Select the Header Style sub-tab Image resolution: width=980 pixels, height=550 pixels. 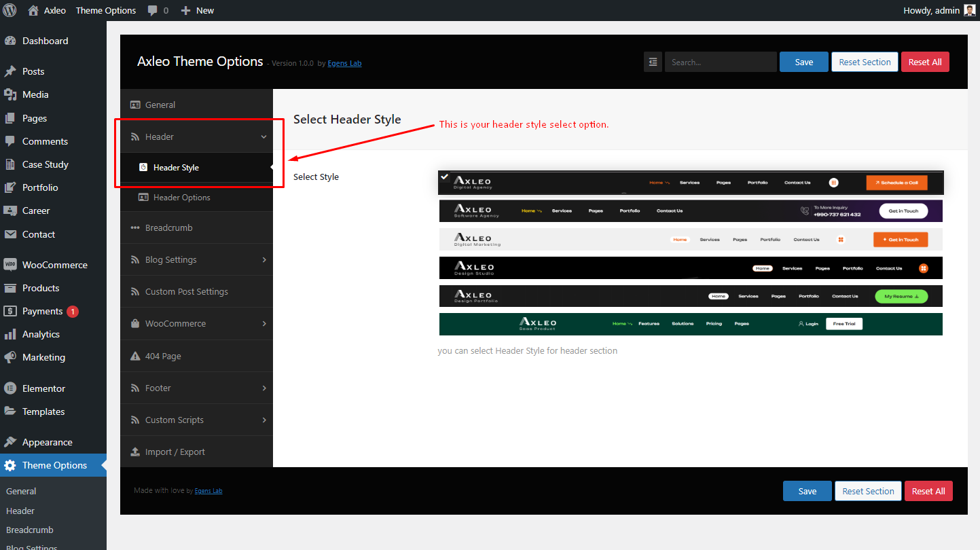pyautogui.click(x=196, y=167)
